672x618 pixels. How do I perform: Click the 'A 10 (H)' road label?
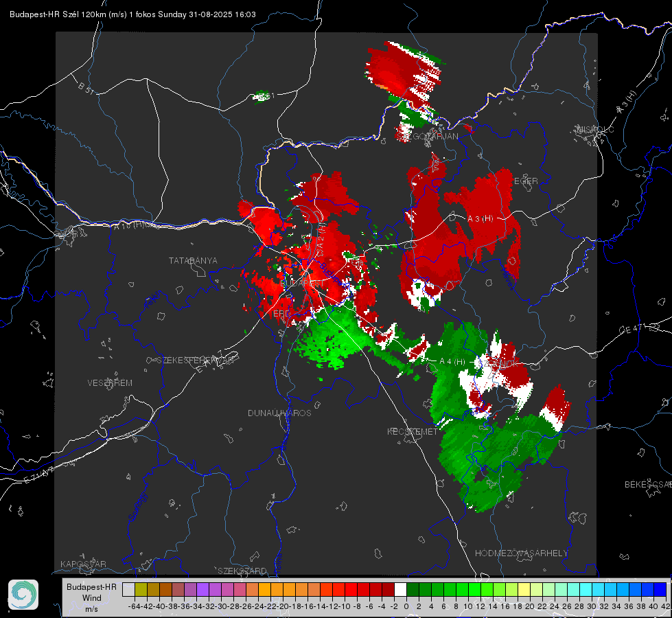pos(128,226)
